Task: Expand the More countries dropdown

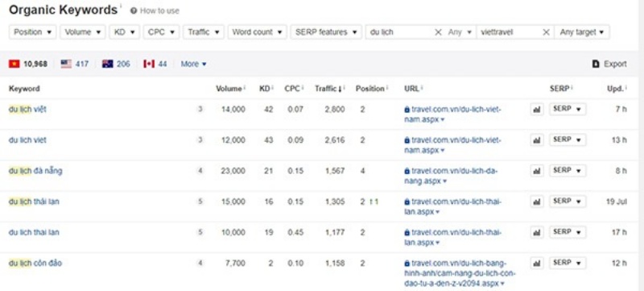Action: [x=193, y=64]
